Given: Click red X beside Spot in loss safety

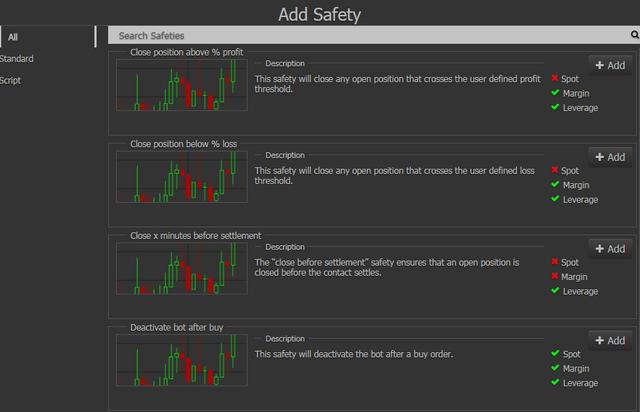Looking at the screenshot, I should pyautogui.click(x=555, y=170).
